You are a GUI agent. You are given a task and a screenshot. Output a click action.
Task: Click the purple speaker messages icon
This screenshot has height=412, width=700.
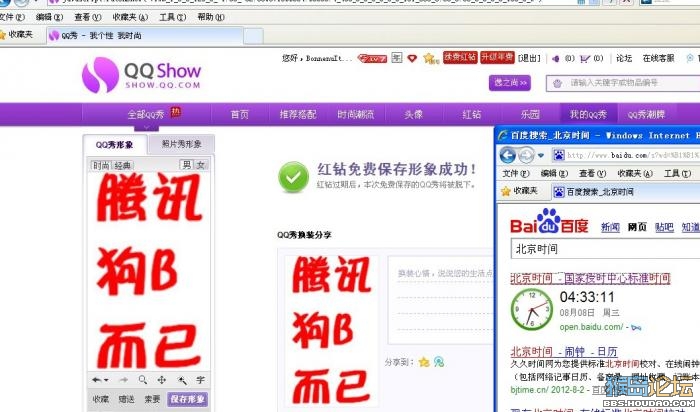[x=556, y=58]
